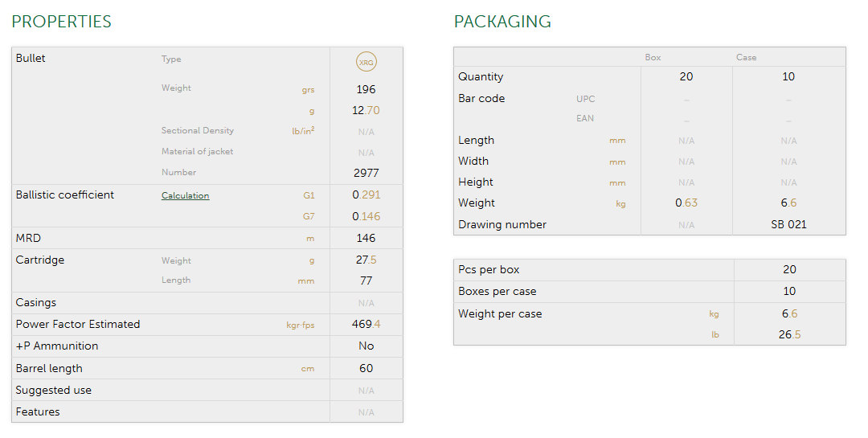
Task: Click the bullet number 2977
Action: 366,173
